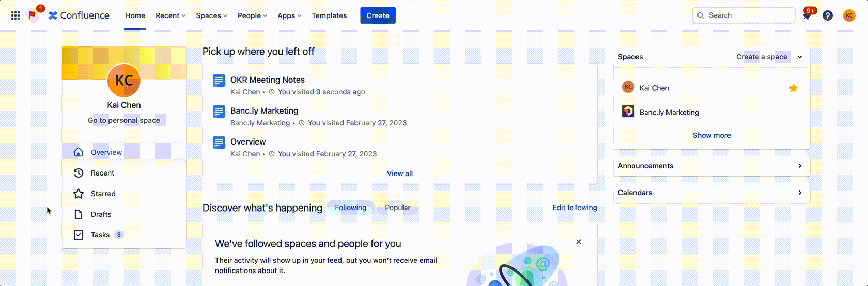The width and height of the screenshot is (868, 286).
Task: Click the Recent clock icon in sidebar
Action: pyautogui.click(x=79, y=173)
